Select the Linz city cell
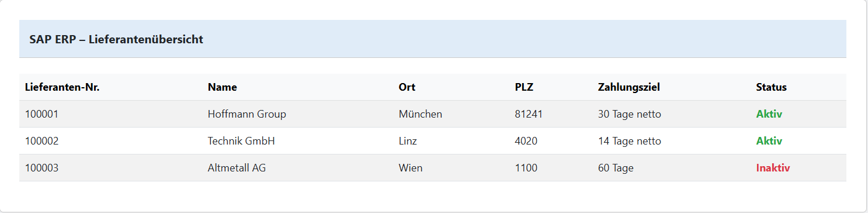The height and width of the screenshot is (213, 868). pyautogui.click(x=408, y=141)
